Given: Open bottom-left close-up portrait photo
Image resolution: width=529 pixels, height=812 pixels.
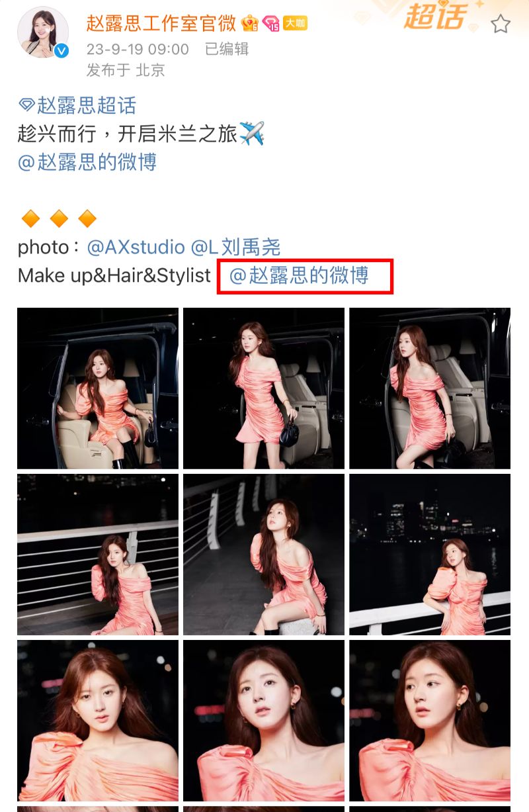Looking at the screenshot, I should coord(98,721).
